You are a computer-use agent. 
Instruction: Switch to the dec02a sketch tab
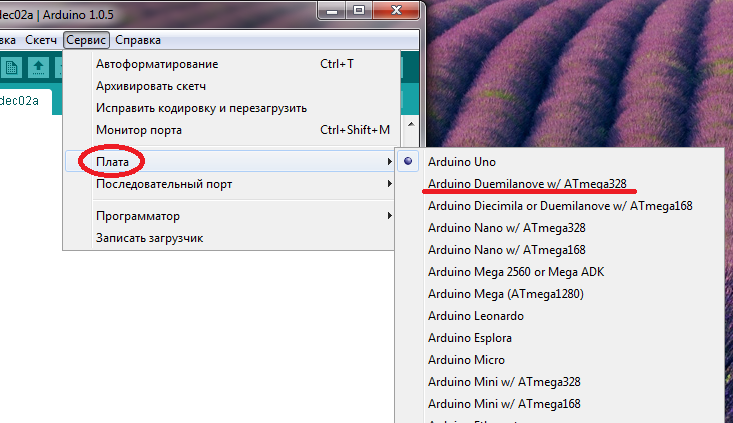[x=23, y=101]
